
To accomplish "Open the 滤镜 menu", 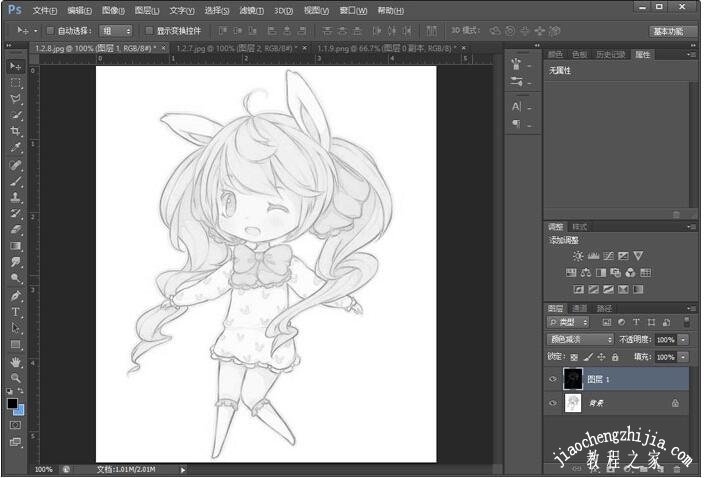I will click(x=250, y=10).
